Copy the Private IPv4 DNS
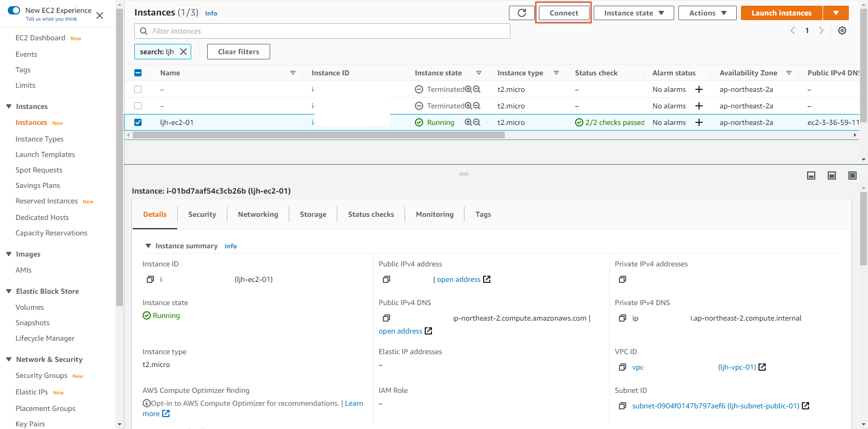The image size is (868, 429). click(x=623, y=318)
